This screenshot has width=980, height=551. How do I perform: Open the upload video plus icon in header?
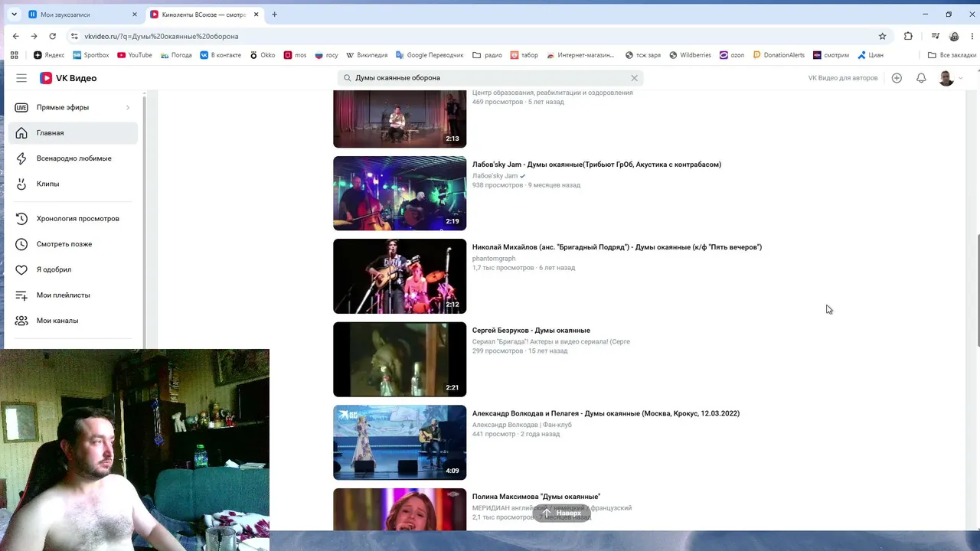click(x=897, y=78)
